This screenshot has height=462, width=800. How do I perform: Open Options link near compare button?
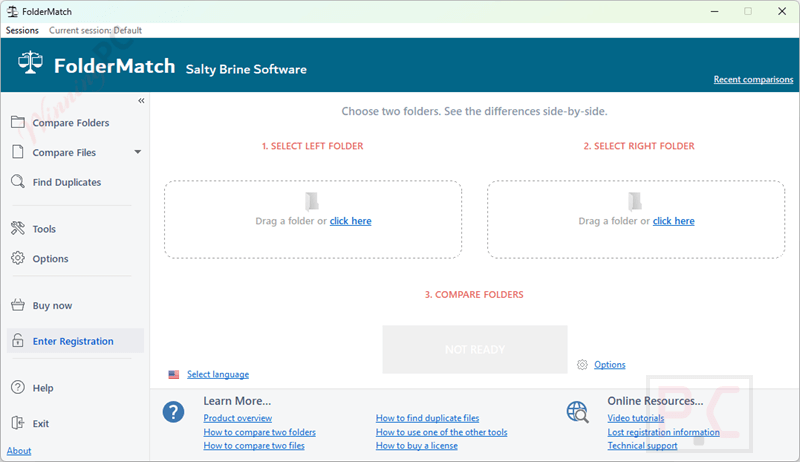[610, 365]
